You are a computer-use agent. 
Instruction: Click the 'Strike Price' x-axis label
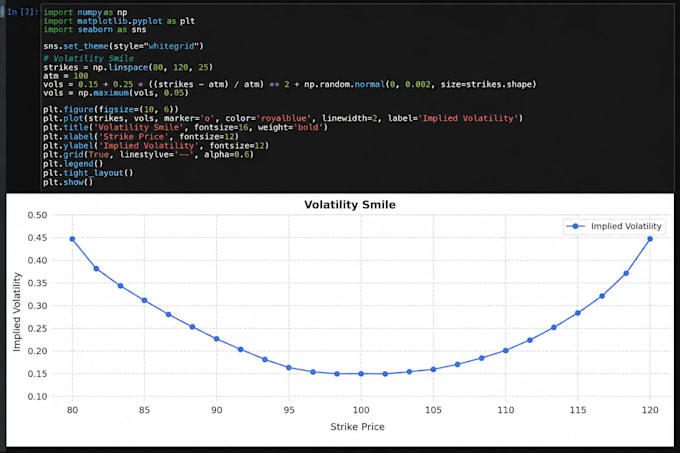coord(357,427)
